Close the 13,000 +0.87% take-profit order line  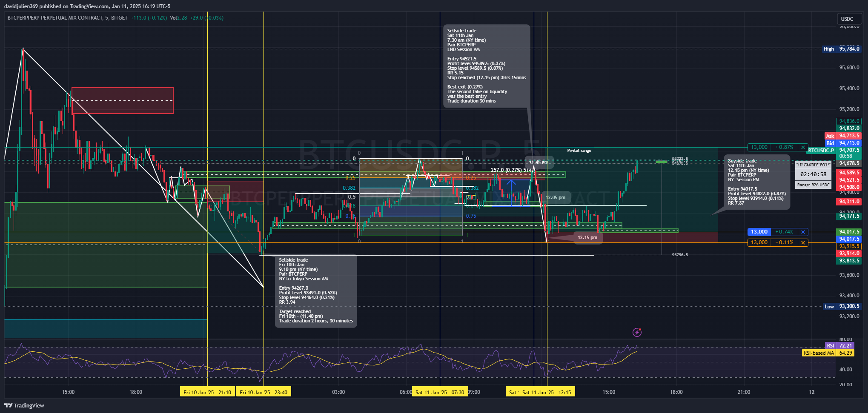(803, 147)
